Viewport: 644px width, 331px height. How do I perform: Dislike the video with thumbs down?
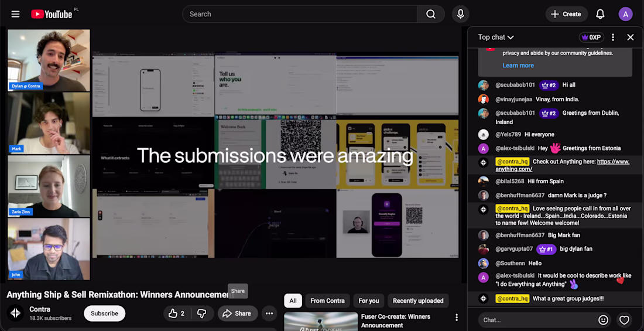(201, 313)
